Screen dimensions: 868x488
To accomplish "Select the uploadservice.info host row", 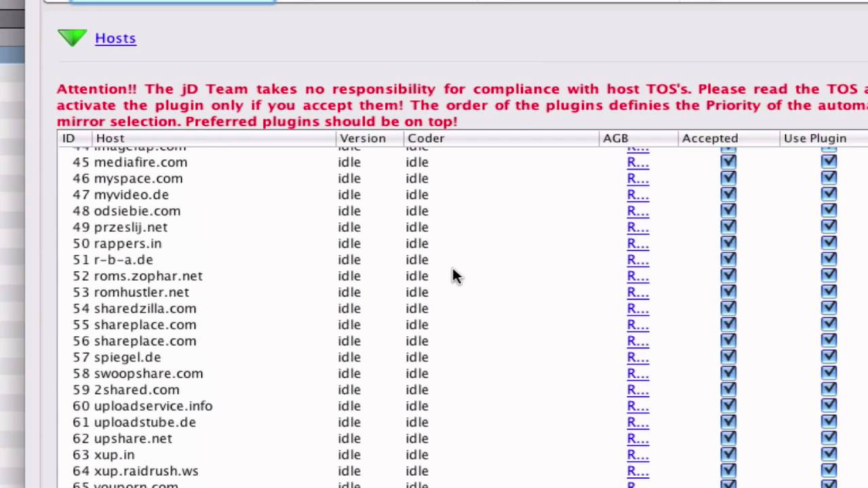I will [x=463, y=406].
